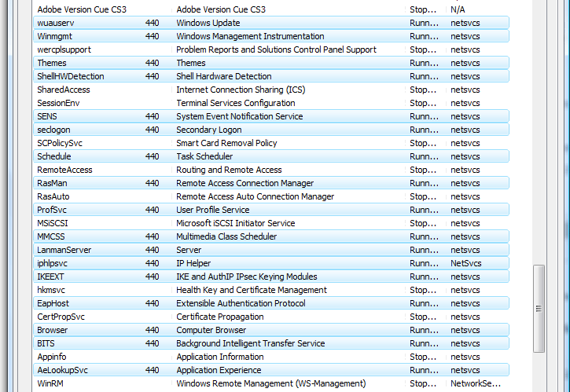Select the EapHost service row
Viewport: 570px width, 392px height.
270,303
